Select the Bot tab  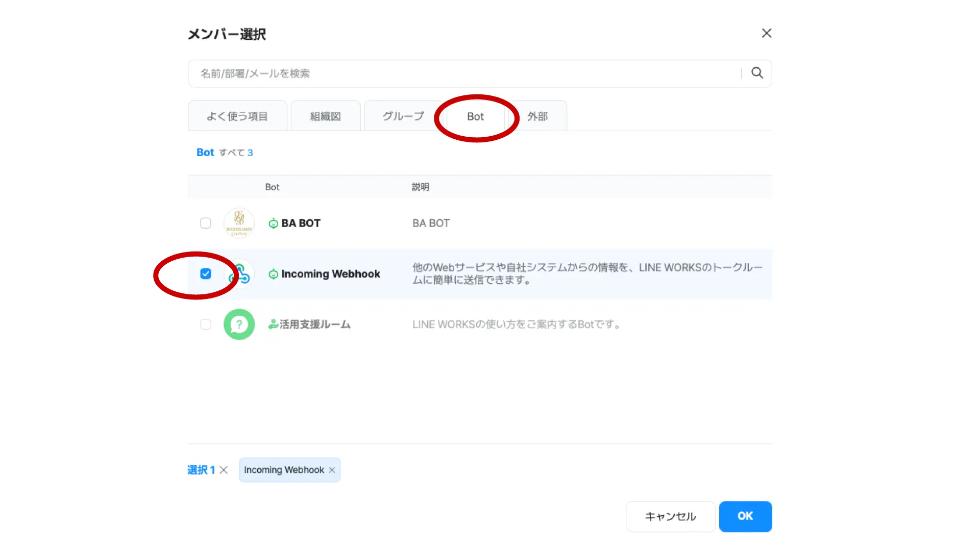[475, 116]
